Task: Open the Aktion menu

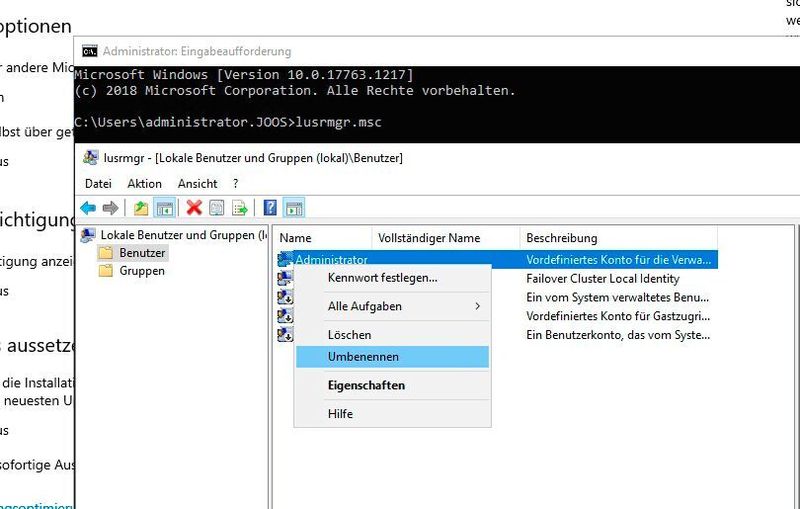Action: [144, 184]
